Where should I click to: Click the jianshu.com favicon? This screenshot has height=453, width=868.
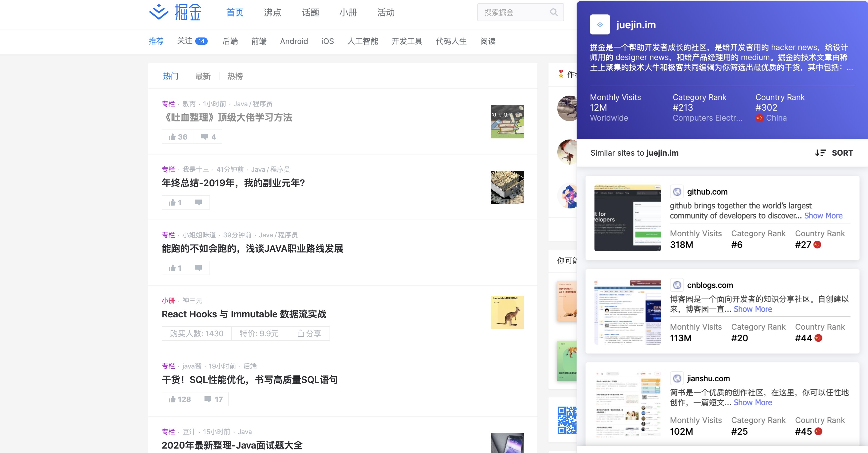(x=677, y=379)
